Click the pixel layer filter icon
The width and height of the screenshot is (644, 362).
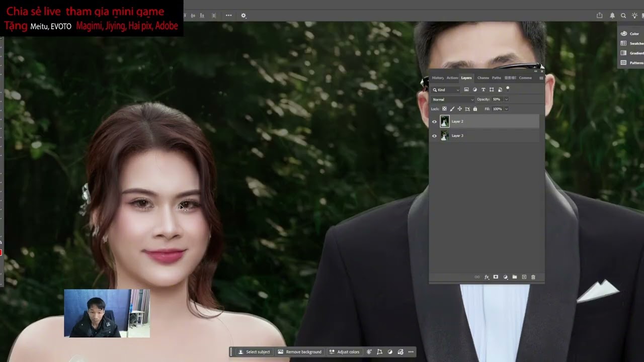(x=466, y=89)
